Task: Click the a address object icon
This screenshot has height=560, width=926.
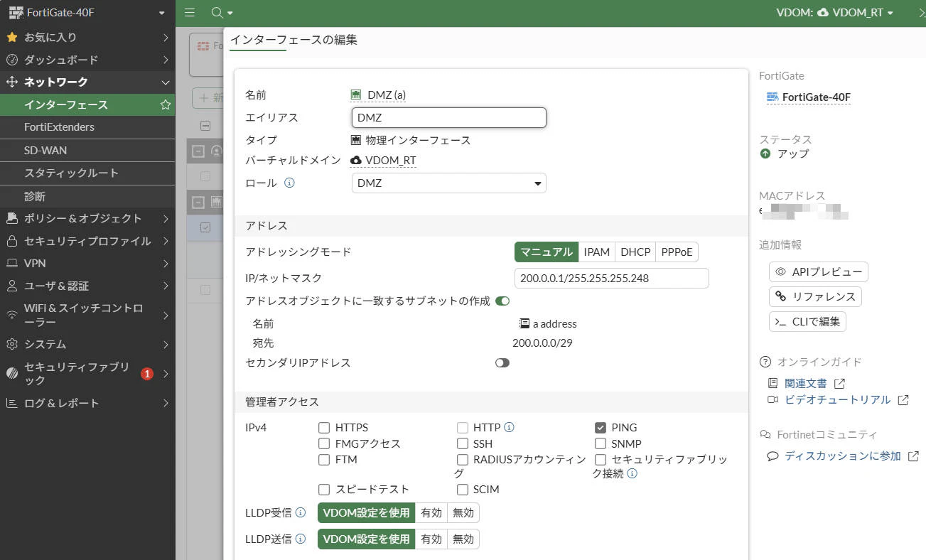Action: 524,323
